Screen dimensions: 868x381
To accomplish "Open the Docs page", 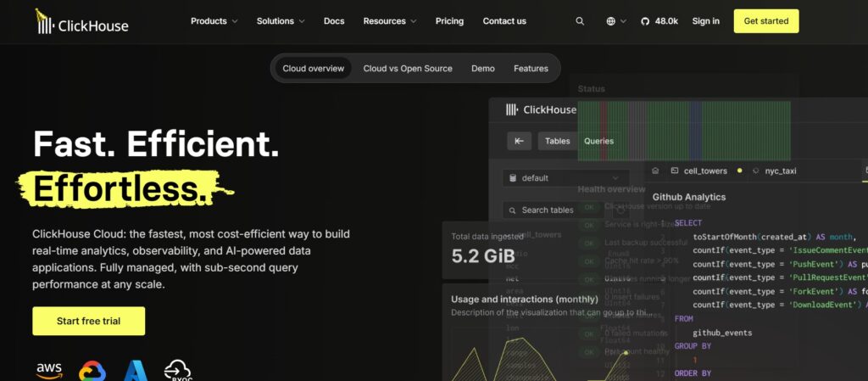I will [334, 21].
